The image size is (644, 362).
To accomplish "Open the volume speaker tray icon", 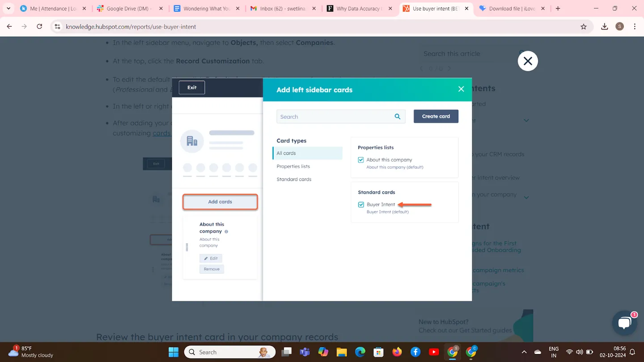I will (579, 352).
